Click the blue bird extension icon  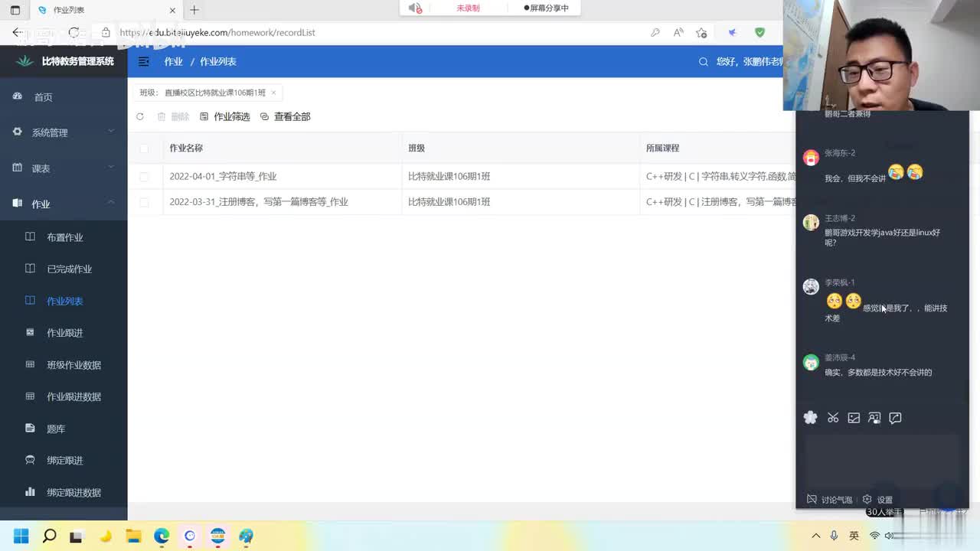(733, 32)
